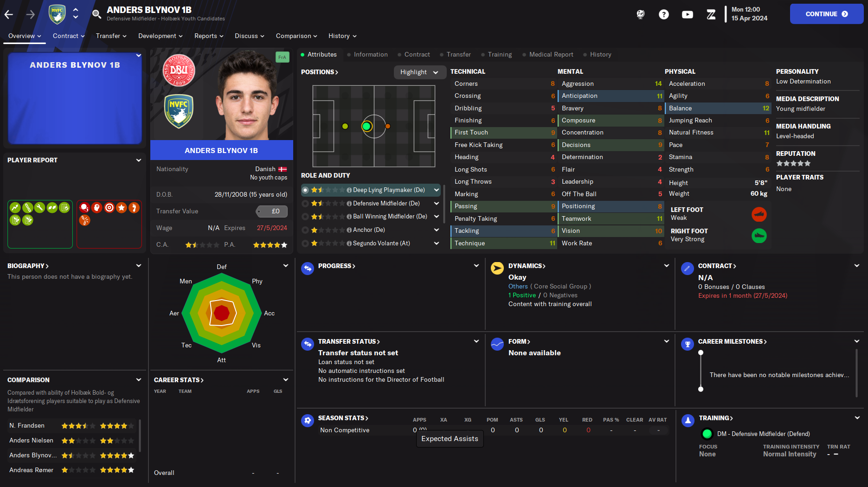The image size is (868, 487).
Task: Open the Season Stats link
Action: pyautogui.click(x=343, y=418)
